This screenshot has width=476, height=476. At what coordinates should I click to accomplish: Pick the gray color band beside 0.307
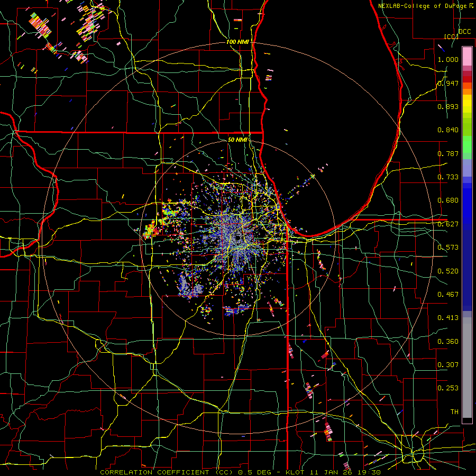tap(467, 368)
